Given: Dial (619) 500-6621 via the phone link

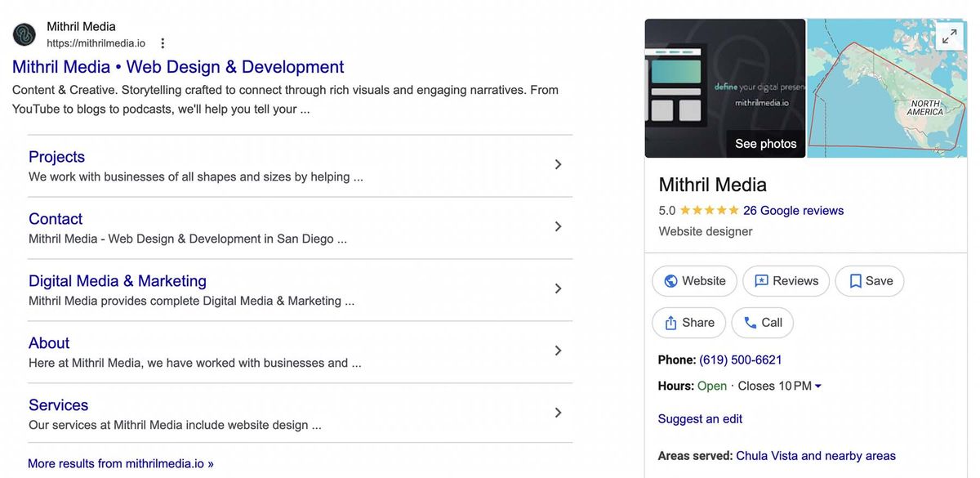Looking at the screenshot, I should [x=740, y=360].
